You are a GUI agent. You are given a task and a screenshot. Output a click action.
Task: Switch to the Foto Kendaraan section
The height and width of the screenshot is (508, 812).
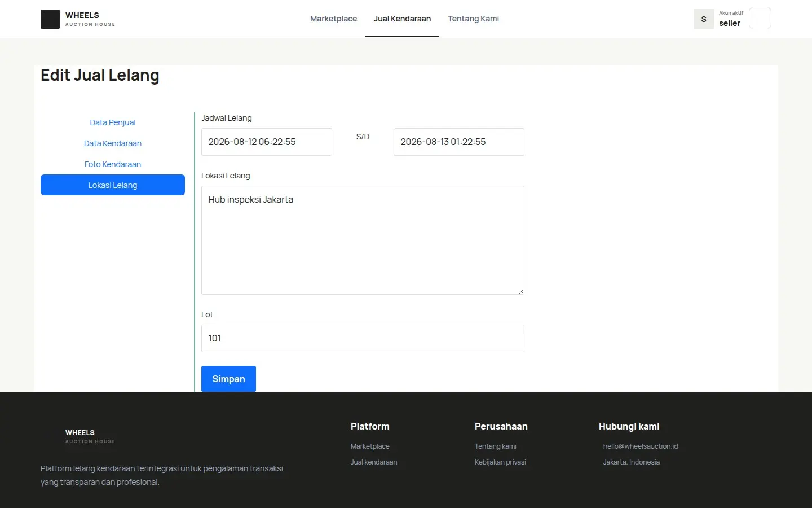(x=113, y=164)
